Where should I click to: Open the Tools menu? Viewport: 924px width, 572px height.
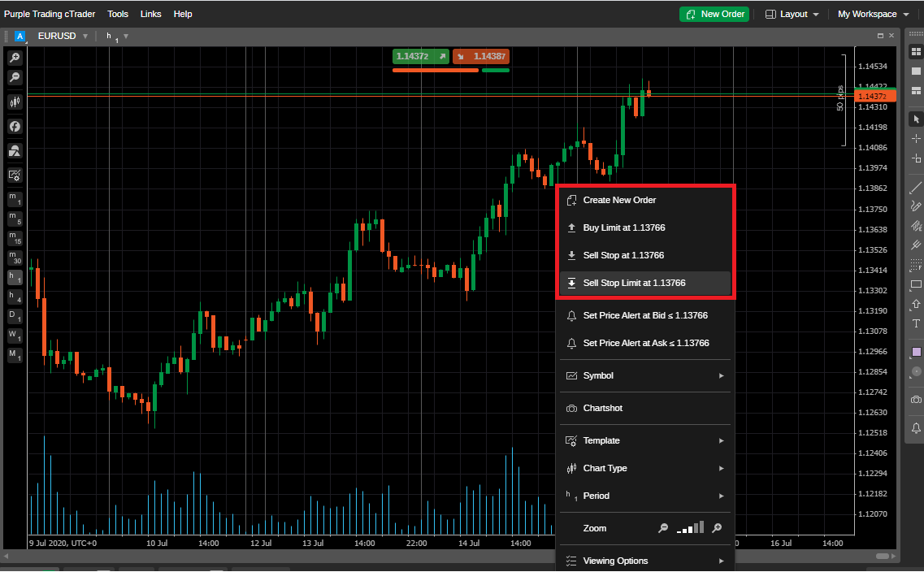(x=117, y=14)
